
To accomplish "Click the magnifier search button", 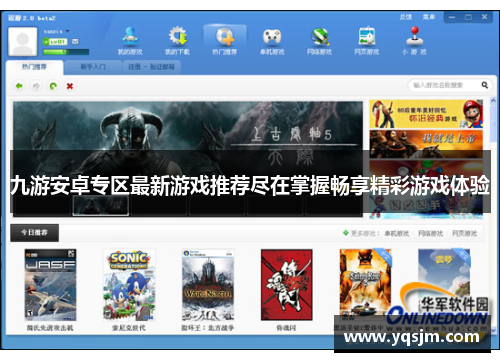I will (x=485, y=85).
